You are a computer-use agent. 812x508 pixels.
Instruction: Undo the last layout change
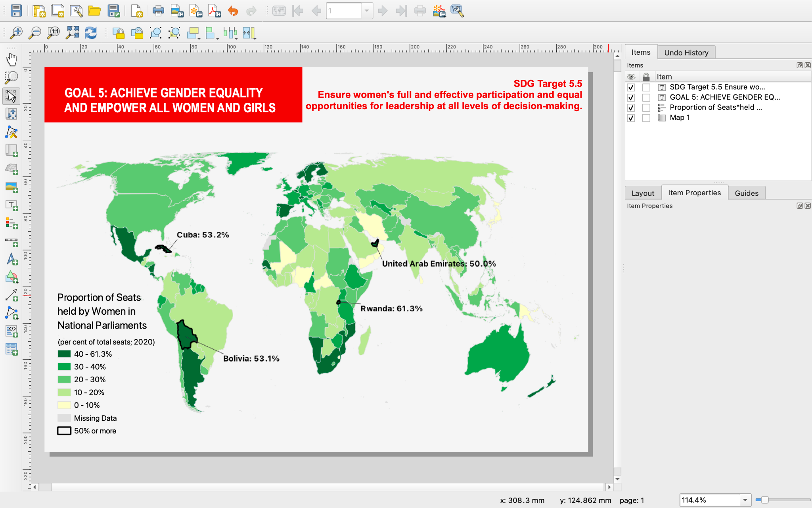(x=233, y=11)
